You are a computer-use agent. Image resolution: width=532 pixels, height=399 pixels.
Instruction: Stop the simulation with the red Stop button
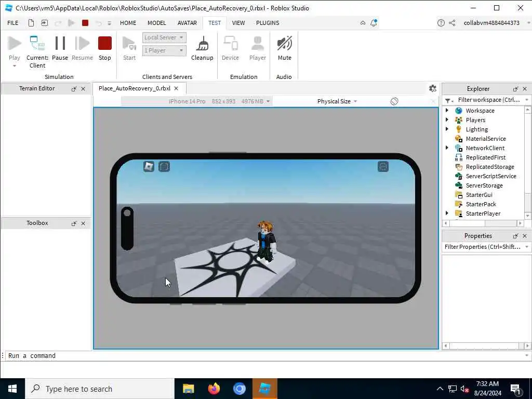(105, 44)
